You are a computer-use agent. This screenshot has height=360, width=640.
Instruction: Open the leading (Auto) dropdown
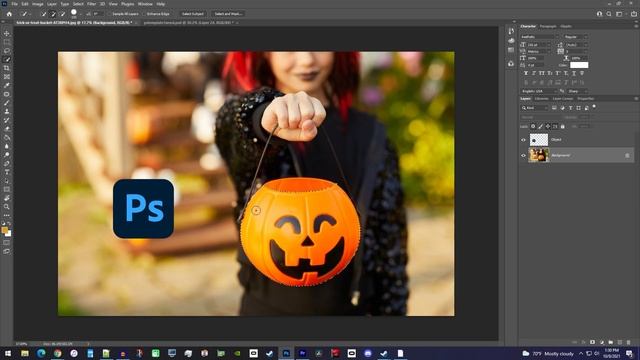coord(576,44)
